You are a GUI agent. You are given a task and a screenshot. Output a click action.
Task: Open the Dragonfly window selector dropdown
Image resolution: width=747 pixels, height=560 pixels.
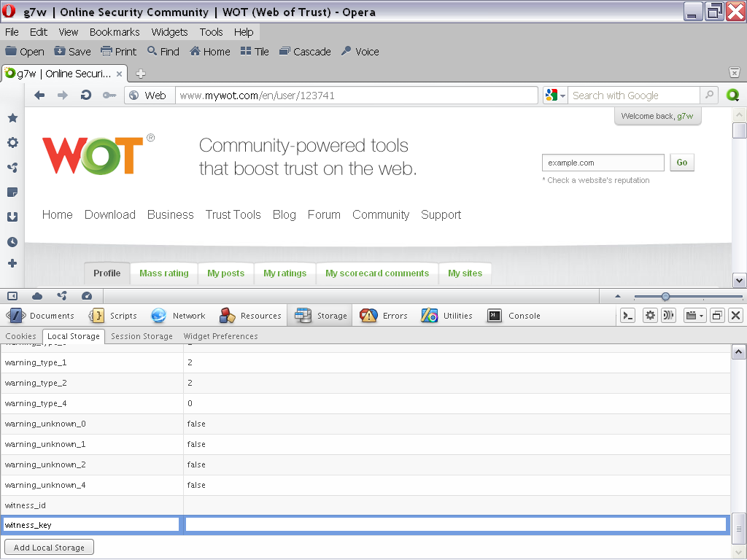[x=694, y=315]
